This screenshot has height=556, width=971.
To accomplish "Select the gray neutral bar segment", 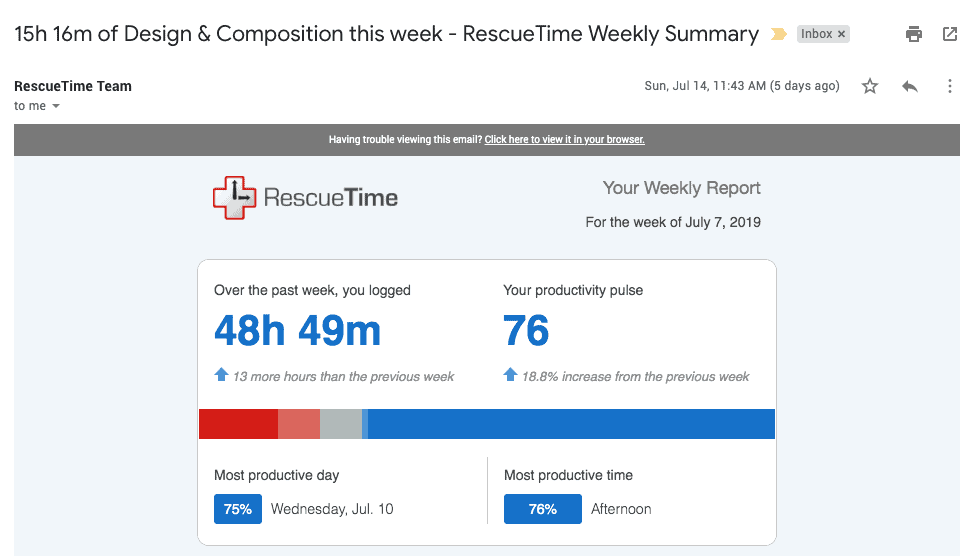I will (x=340, y=424).
